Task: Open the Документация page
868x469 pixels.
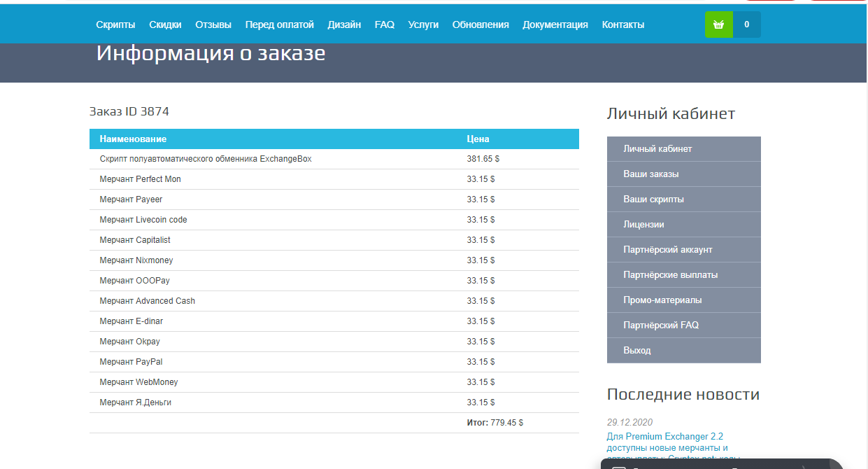Action: point(555,24)
